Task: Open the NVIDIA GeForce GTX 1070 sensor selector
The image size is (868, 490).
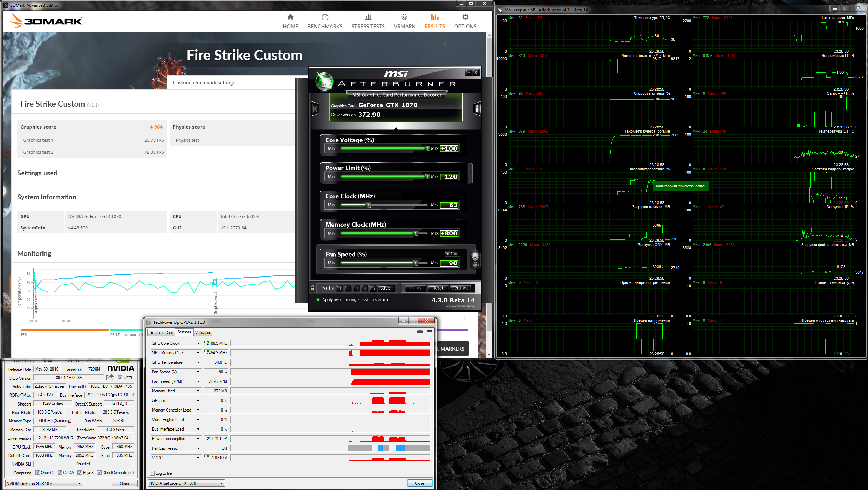Action: point(186,483)
